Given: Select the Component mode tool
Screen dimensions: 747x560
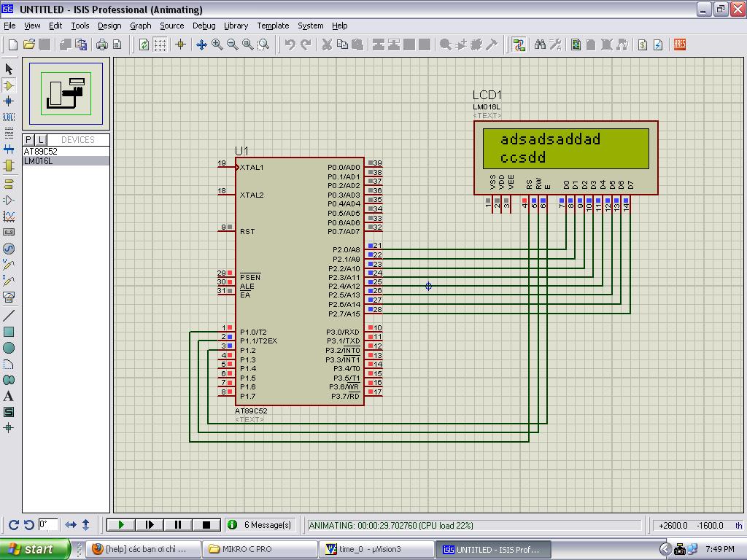Looking at the screenshot, I should coord(9,85).
